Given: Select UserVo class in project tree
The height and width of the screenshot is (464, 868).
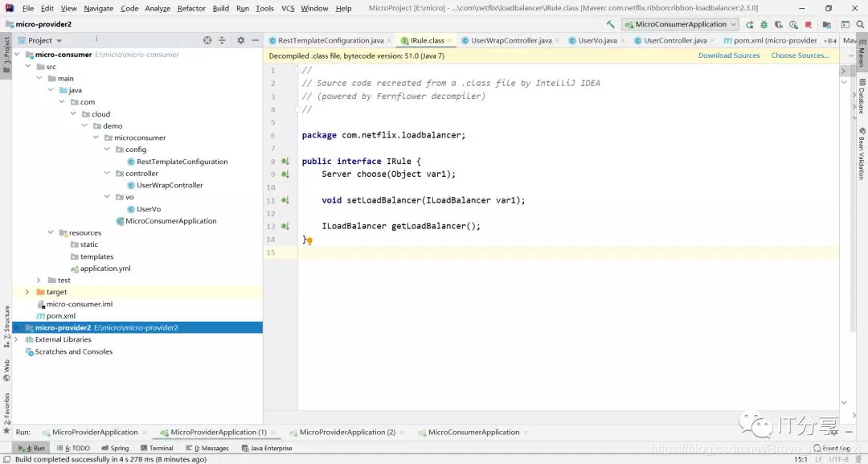Looking at the screenshot, I should (149, 209).
